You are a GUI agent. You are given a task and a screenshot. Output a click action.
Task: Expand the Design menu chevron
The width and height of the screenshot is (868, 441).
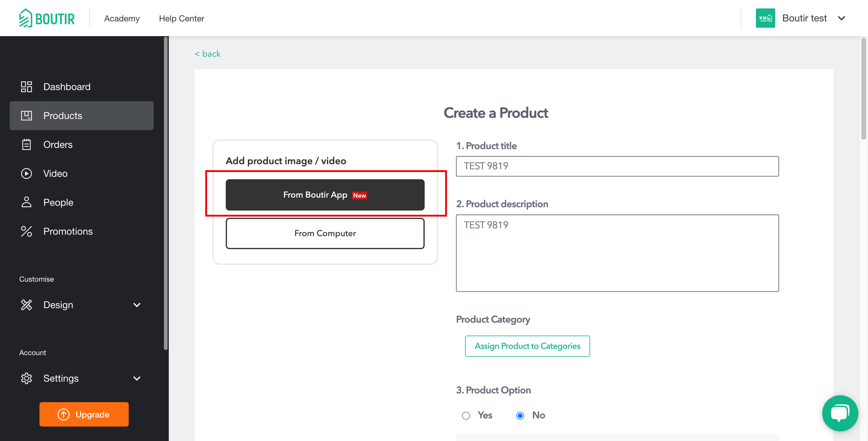point(137,305)
